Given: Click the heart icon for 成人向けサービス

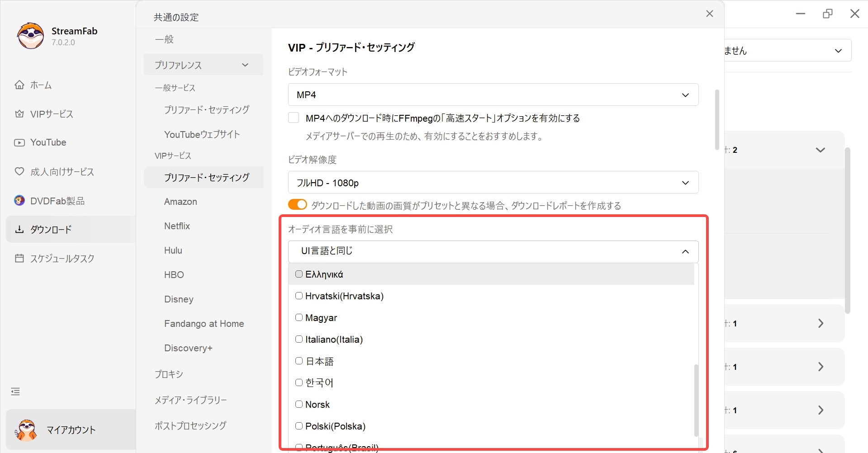Looking at the screenshot, I should pyautogui.click(x=19, y=171).
